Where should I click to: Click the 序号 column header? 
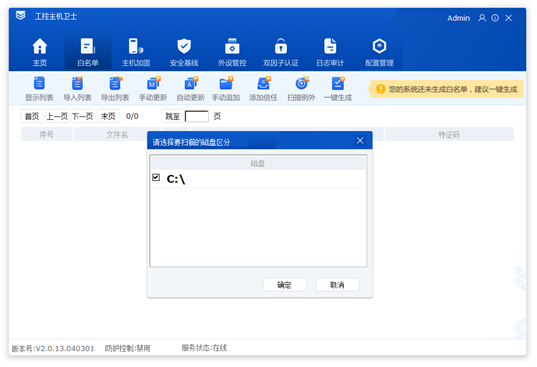[47, 135]
